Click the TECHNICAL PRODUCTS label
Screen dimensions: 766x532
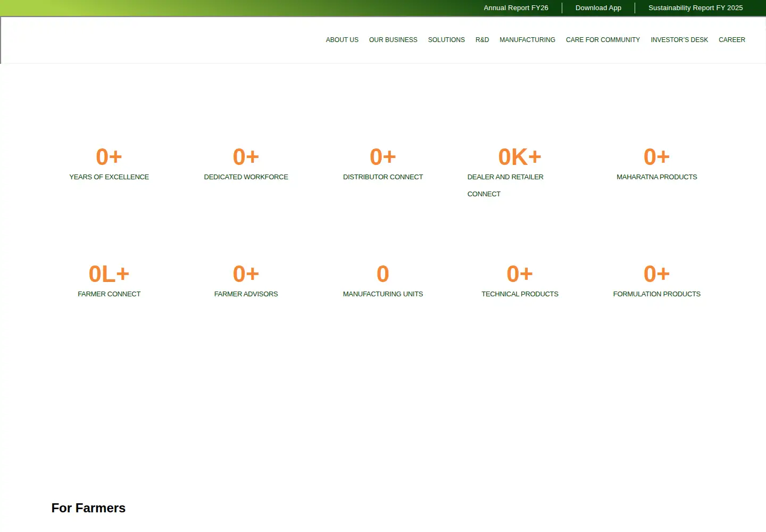pyautogui.click(x=520, y=294)
